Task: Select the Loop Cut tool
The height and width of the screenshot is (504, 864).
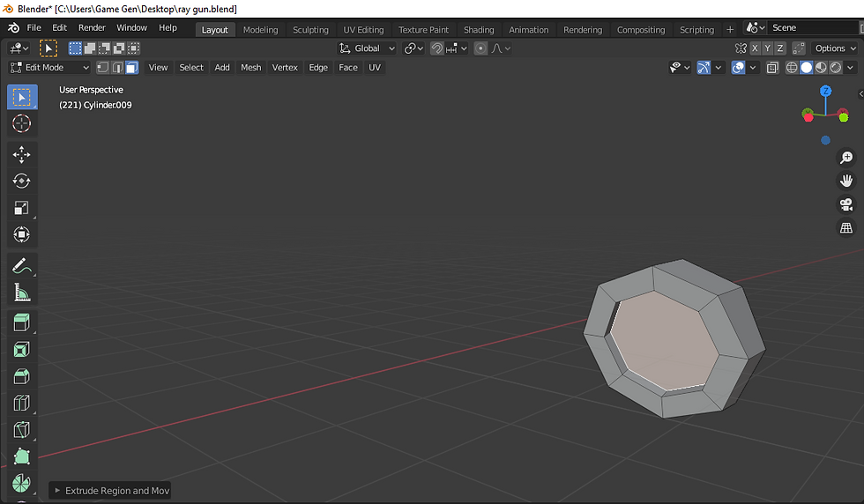Action: click(x=22, y=404)
